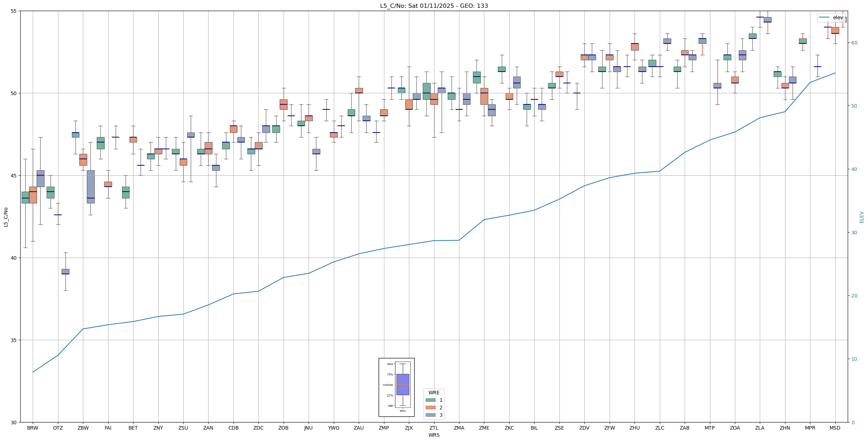Image resolution: width=868 pixels, height=441 pixels.
Task: Click the 55 tick on left axis
Action: click(x=14, y=11)
